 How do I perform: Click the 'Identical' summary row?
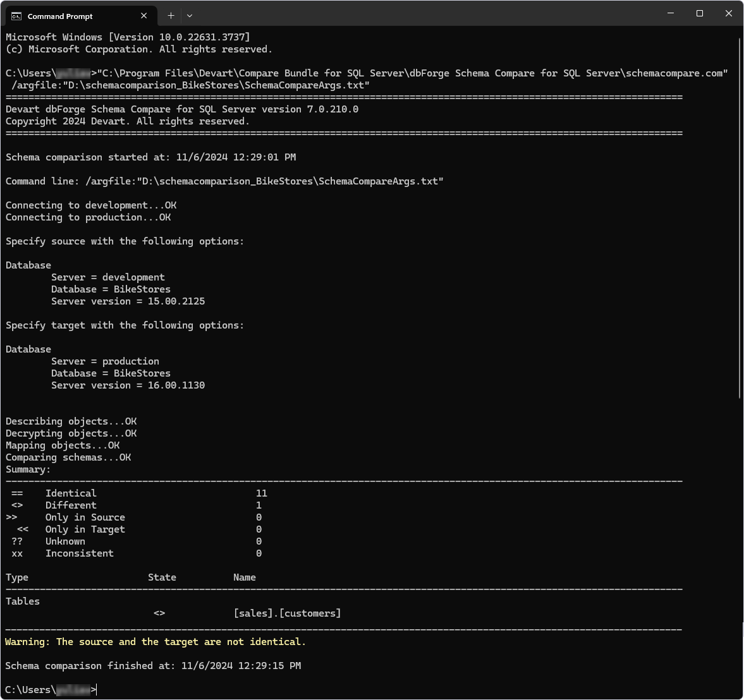pos(139,493)
